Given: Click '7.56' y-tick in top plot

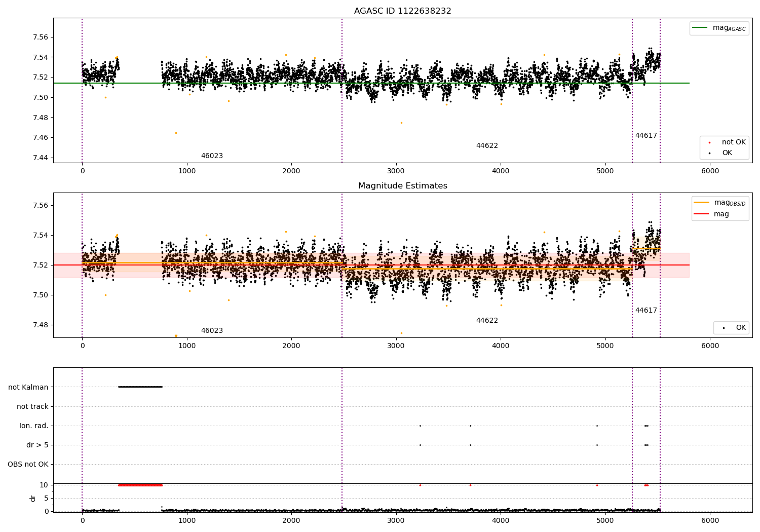Looking at the screenshot, I should click(x=41, y=37).
